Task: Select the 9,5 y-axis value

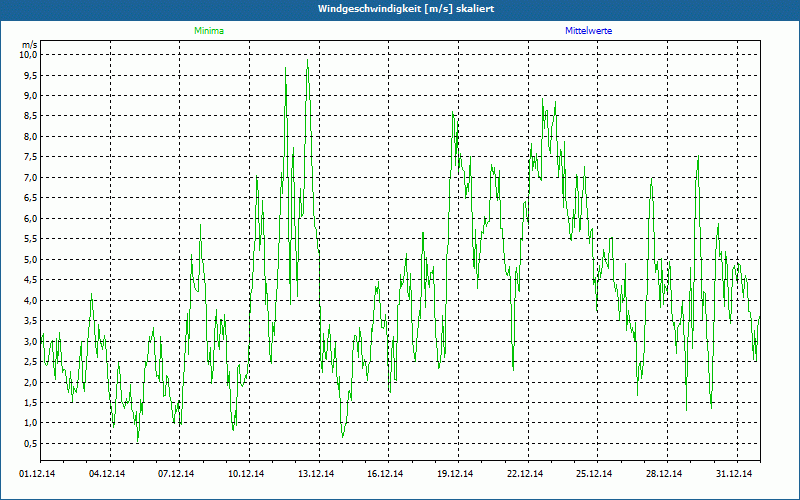Action: [x=31, y=76]
